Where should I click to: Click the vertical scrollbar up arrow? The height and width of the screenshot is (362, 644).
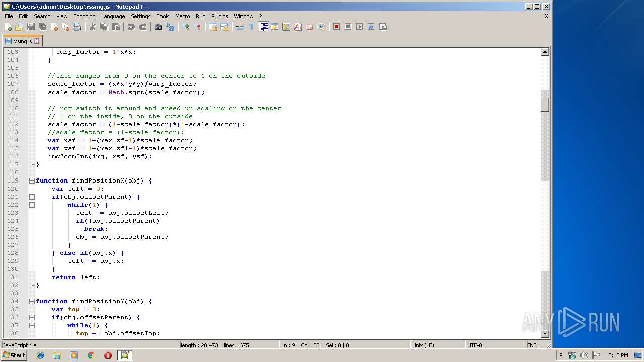click(545, 52)
